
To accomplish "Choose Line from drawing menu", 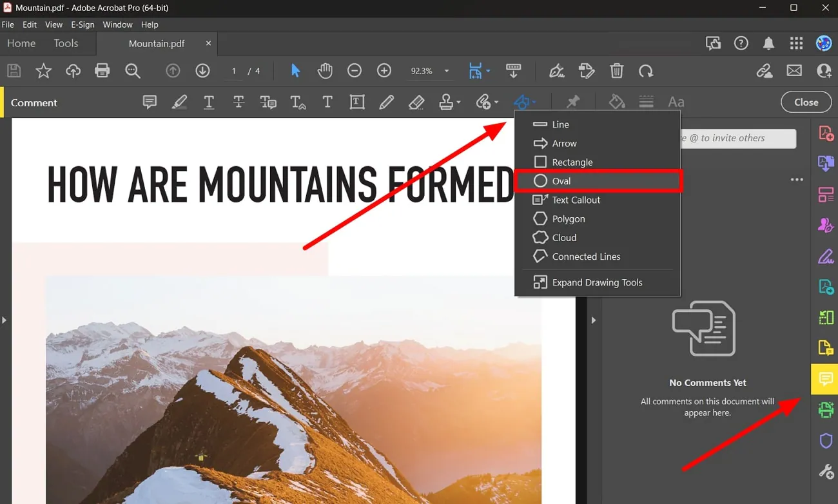I will tap(598, 124).
